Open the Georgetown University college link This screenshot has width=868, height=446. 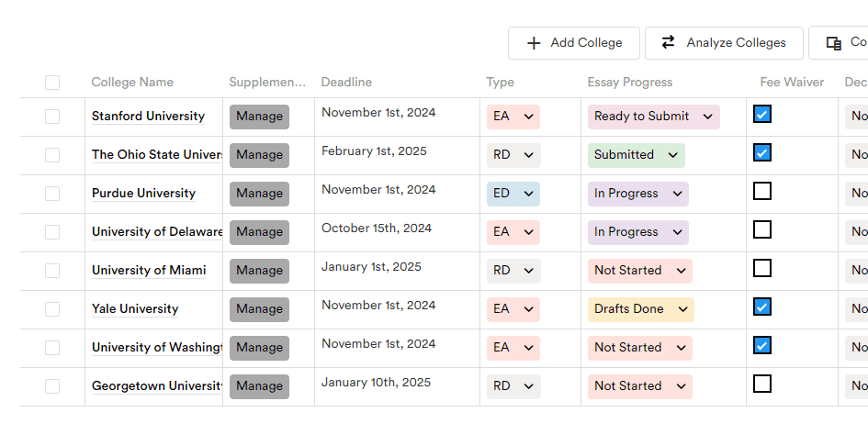tap(157, 386)
